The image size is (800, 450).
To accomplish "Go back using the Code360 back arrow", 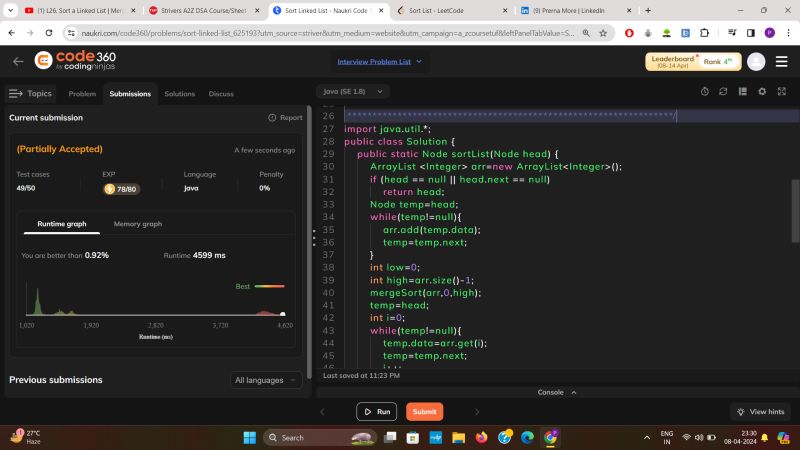I will click(x=18, y=61).
